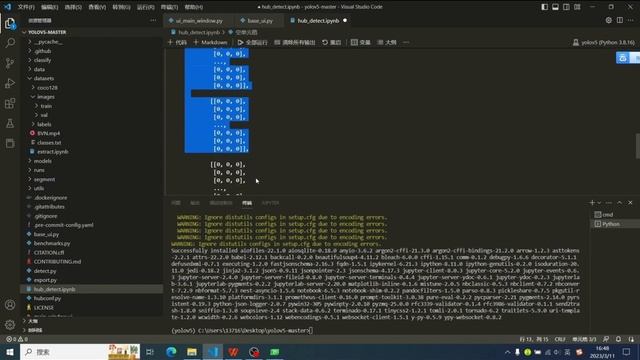
Task: Collapse the datasets folder
Action: pyautogui.click(x=44, y=78)
